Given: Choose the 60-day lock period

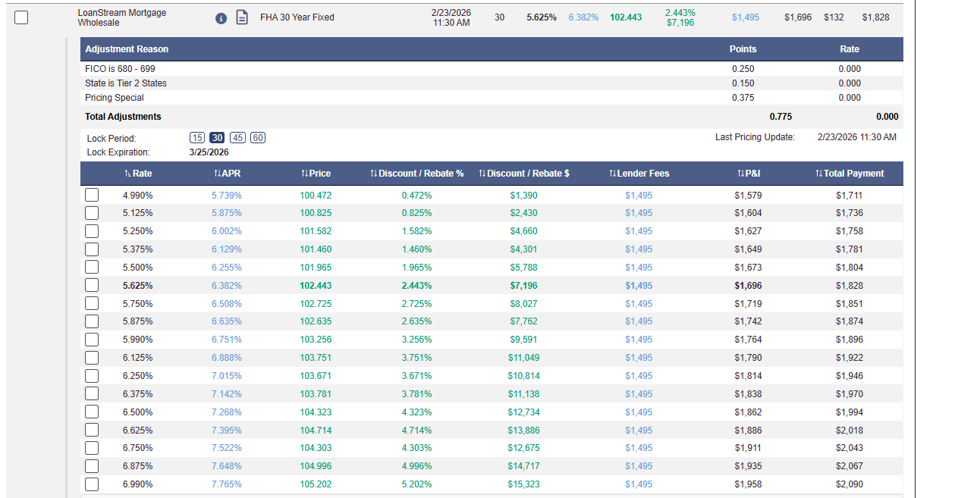Looking at the screenshot, I should click(258, 138).
